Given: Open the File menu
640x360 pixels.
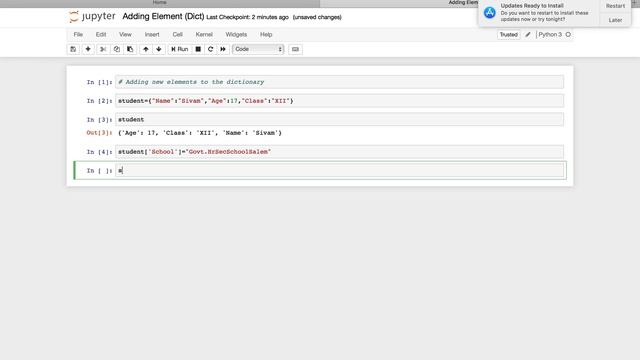Looking at the screenshot, I should tap(78, 35).
